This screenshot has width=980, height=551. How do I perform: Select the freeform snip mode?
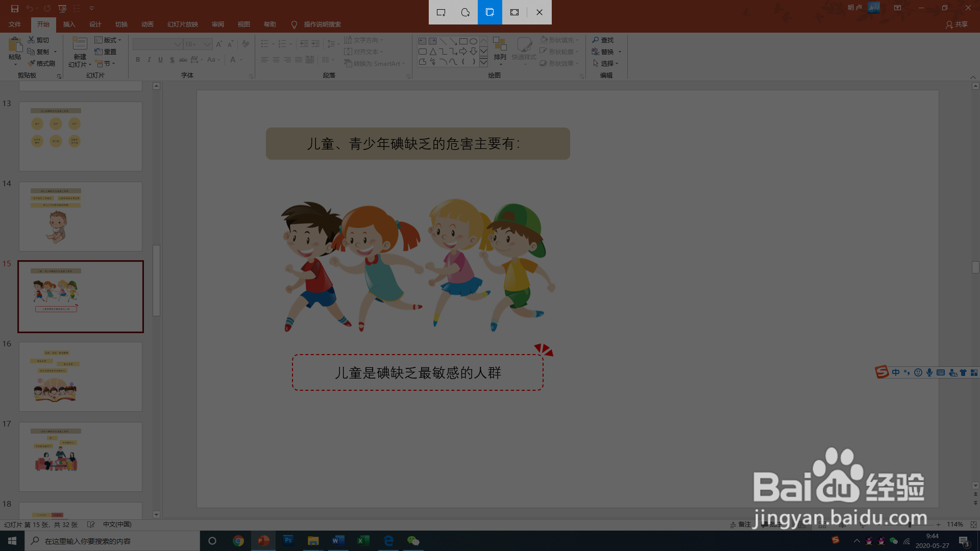pyautogui.click(x=465, y=12)
